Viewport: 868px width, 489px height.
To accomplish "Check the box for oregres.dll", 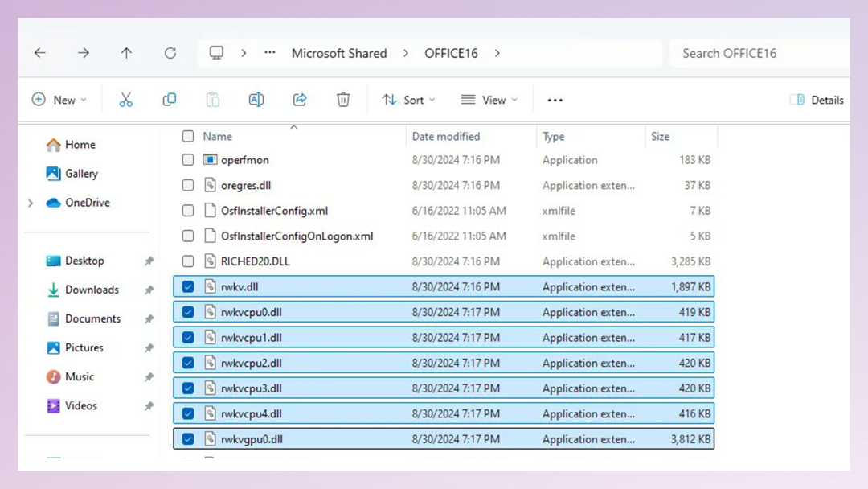I will (188, 186).
